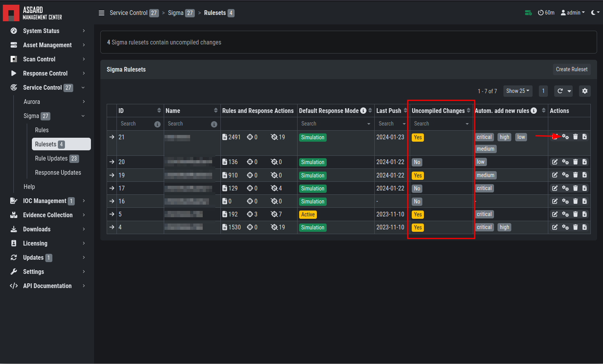Compile ruleset 19 using the gears icon
Image resolution: width=603 pixels, height=364 pixels.
[565, 175]
